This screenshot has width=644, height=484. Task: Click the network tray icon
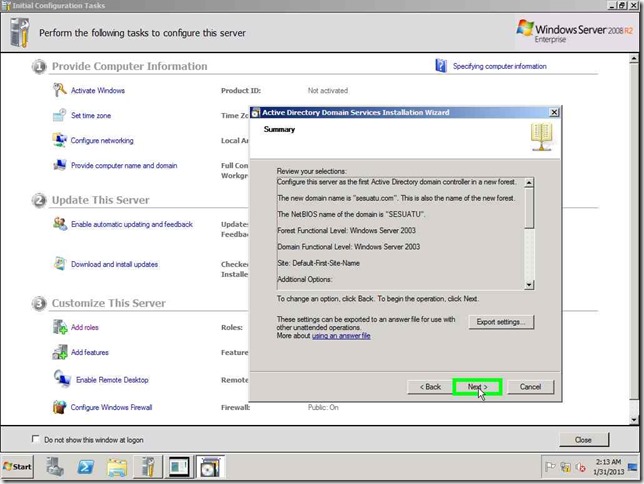(566, 467)
